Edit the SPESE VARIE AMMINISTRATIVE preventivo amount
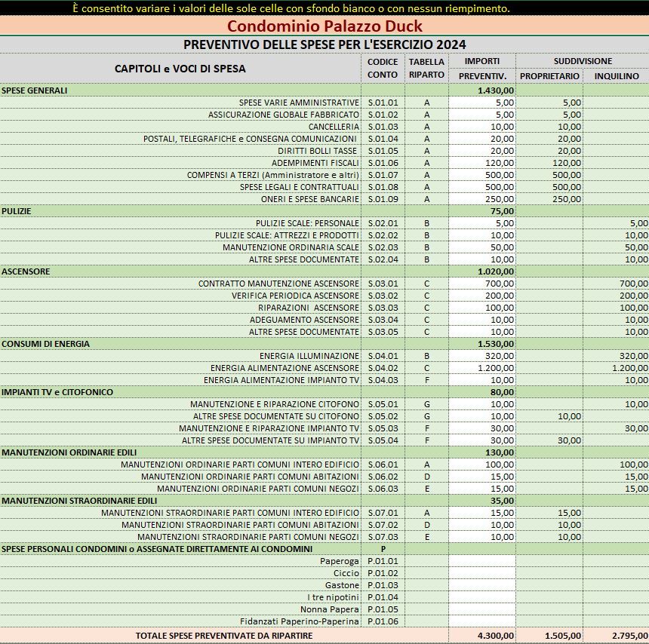The image size is (649, 644). [x=482, y=103]
